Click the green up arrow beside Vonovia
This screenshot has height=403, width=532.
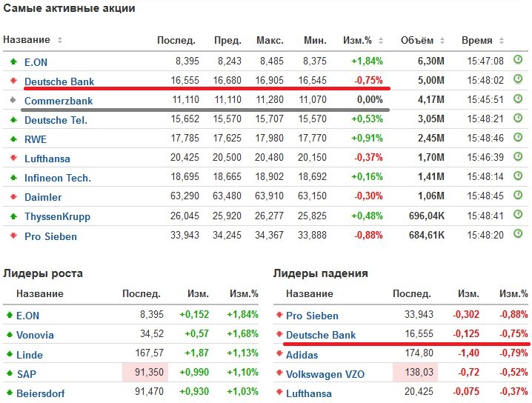click(10, 335)
